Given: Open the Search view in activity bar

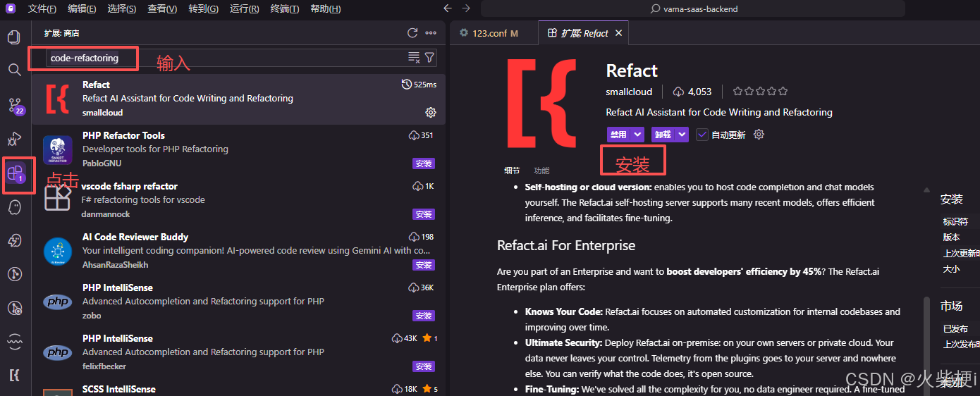Looking at the screenshot, I should coord(14,70).
